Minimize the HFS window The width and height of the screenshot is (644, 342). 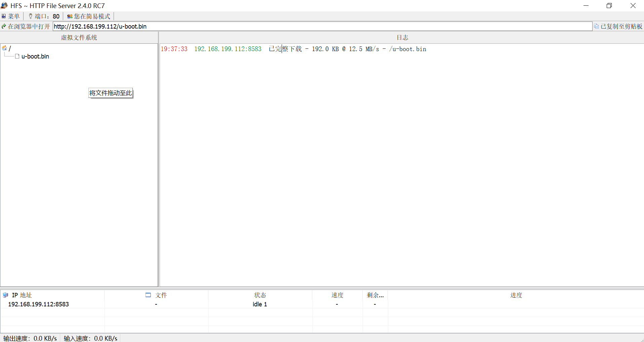(x=586, y=5)
